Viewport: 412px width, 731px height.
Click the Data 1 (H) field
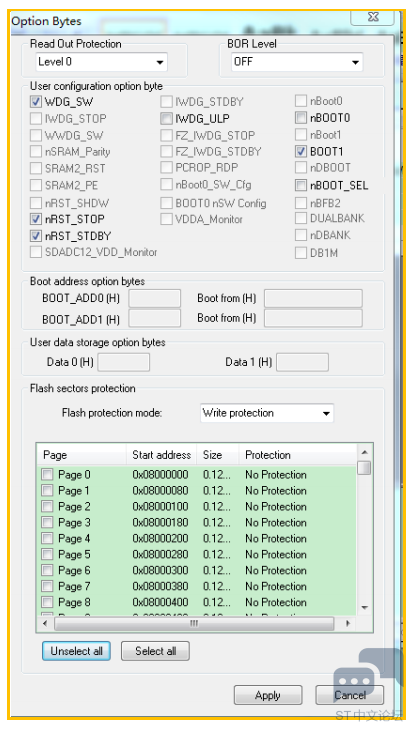coord(302,362)
